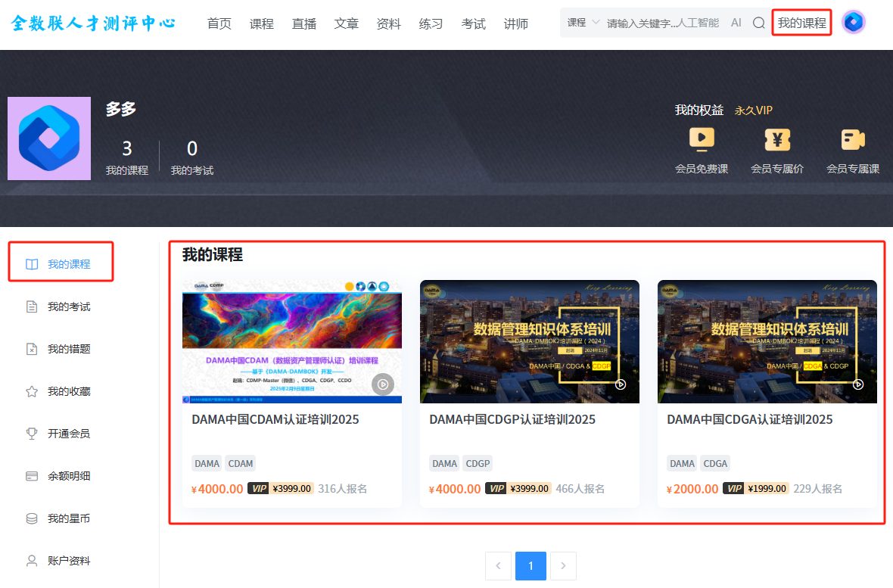Click the 会员专属价 coupon icon
This screenshot has width=893, height=588.
(x=777, y=140)
